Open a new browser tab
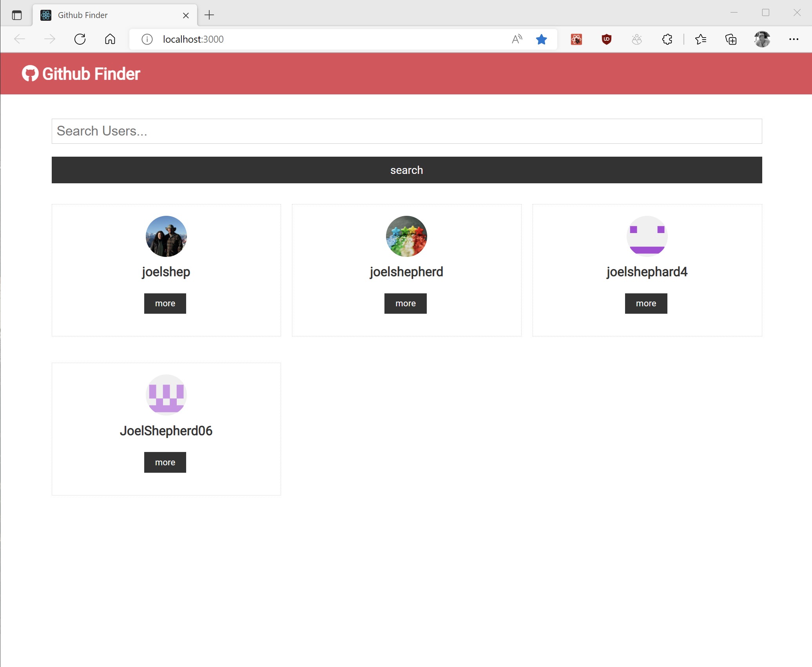The width and height of the screenshot is (812, 667). click(x=209, y=16)
